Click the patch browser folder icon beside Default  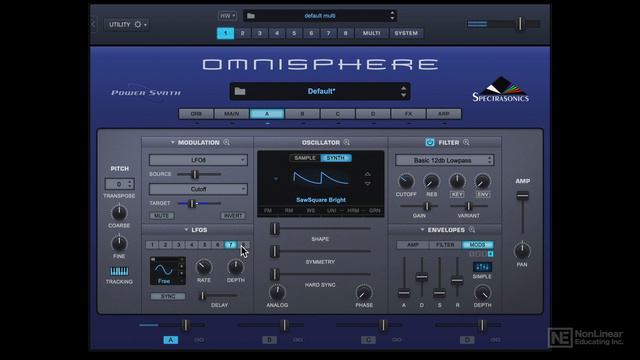tap(240, 91)
